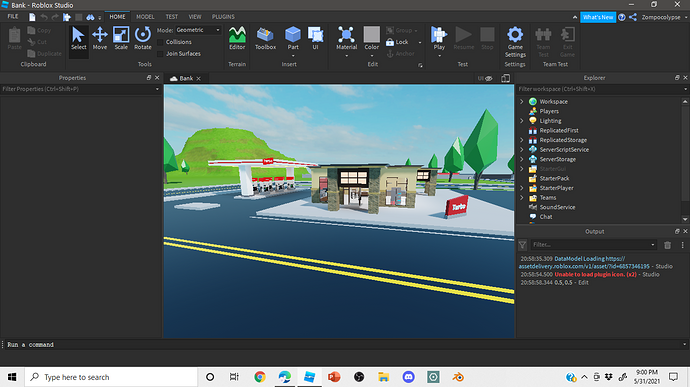Image resolution: width=690 pixels, height=387 pixels.
Task: Click the Filter workspace search field
Action: 602,89
